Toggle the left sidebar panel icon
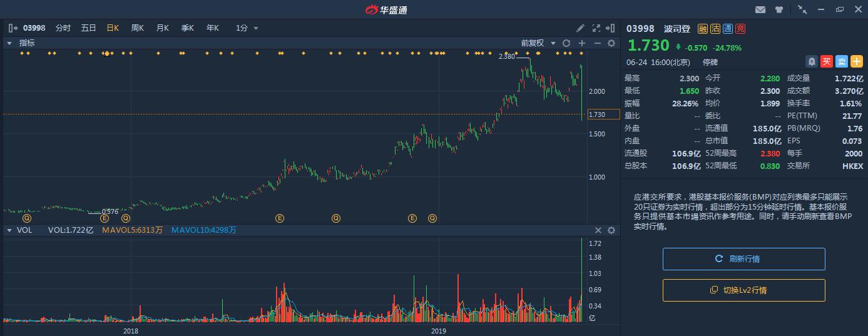The height and width of the screenshot is (336, 868). click(13, 28)
